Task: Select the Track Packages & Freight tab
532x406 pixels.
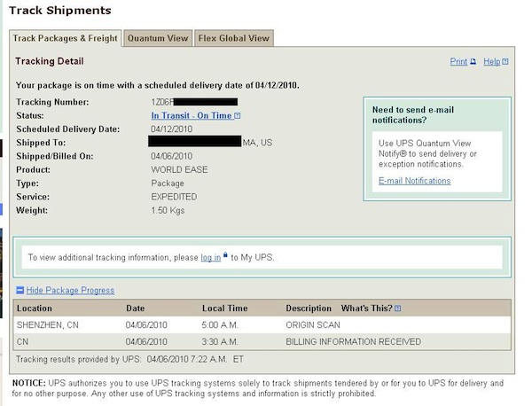Action: 65,38
